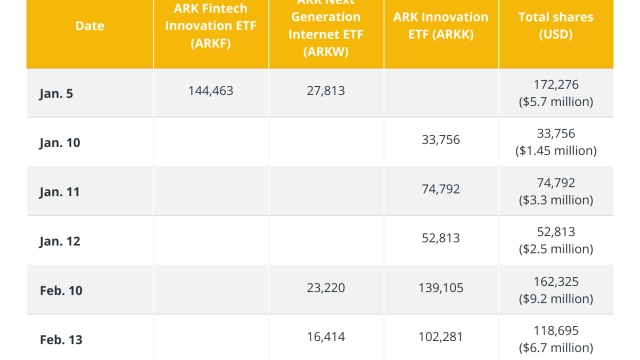Click the Jan. 12 row label
The width and height of the screenshot is (640, 360).
pyautogui.click(x=60, y=241)
